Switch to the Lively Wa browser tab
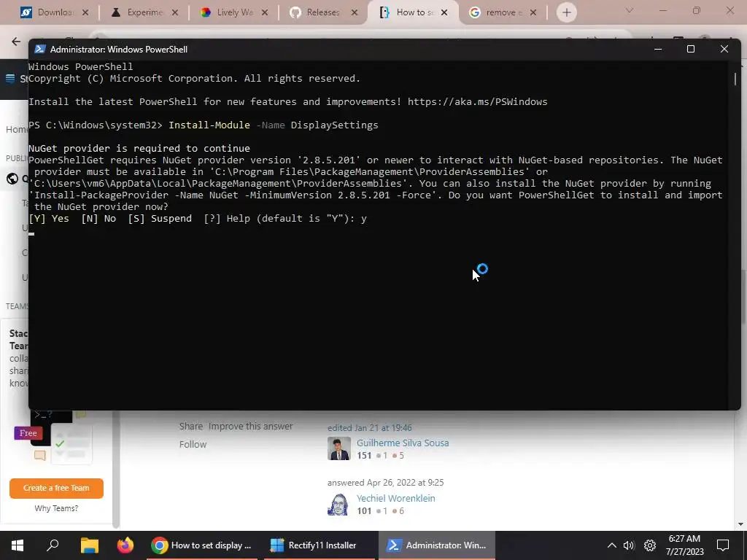The image size is (747, 560). (234, 12)
